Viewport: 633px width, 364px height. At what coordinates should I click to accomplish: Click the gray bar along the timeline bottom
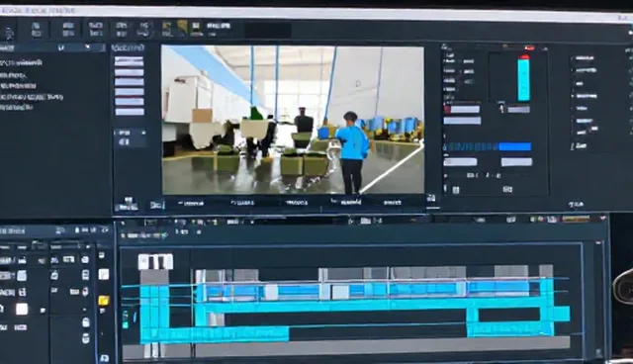tap(346, 347)
